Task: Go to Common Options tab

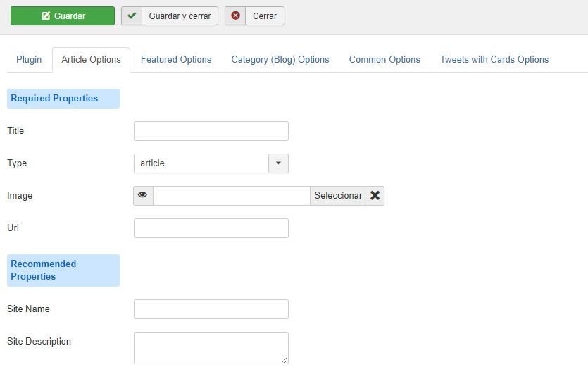Action: [384, 60]
